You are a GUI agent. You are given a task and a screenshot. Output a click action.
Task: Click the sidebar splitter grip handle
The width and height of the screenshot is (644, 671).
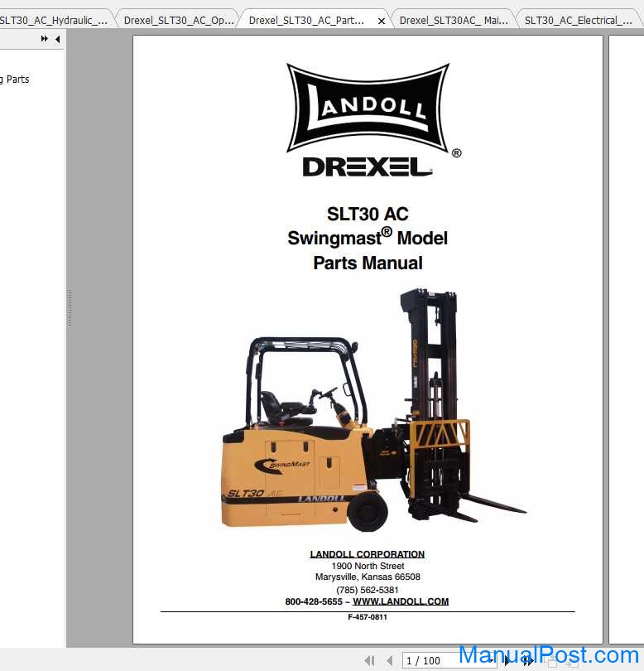[70, 308]
